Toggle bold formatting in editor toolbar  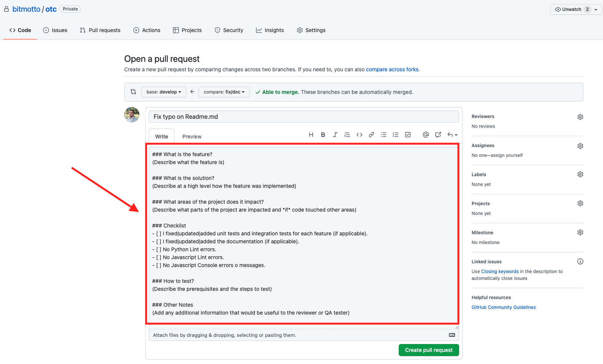pos(323,135)
